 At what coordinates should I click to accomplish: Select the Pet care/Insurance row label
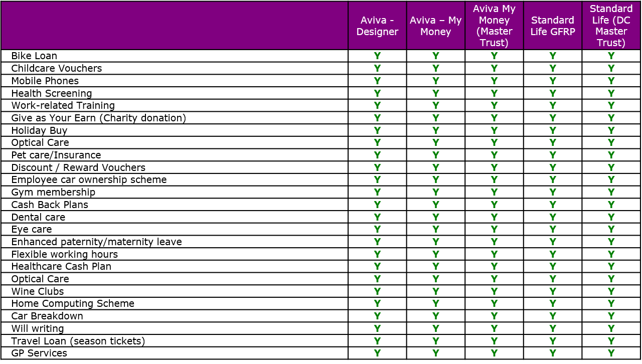click(56, 155)
